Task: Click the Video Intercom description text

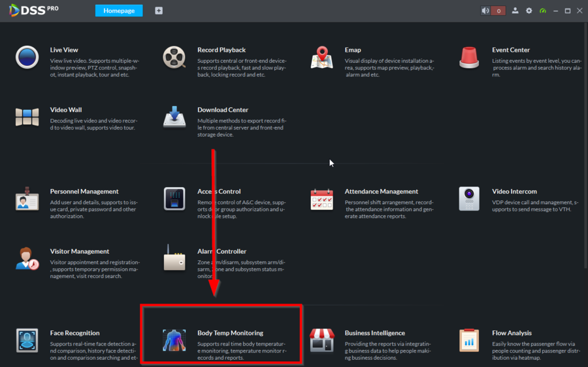Action: 535,206
